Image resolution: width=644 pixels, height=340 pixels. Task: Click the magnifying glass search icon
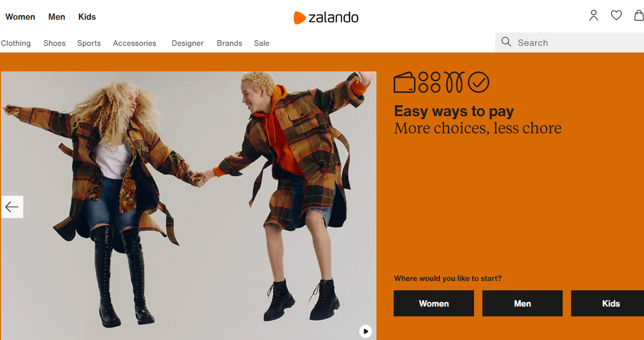click(x=506, y=42)
